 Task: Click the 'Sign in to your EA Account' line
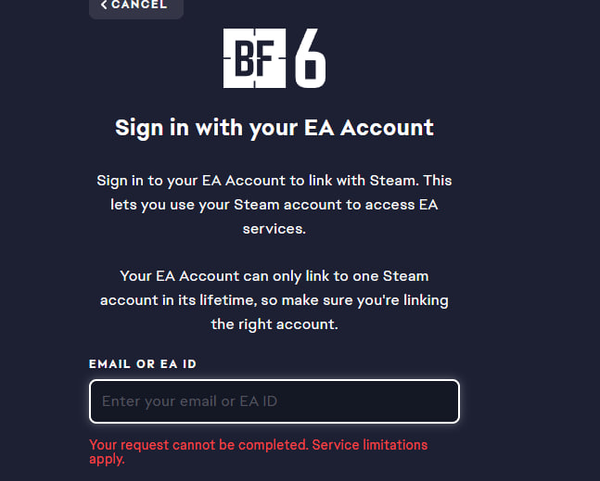click(x=274, y=181)
